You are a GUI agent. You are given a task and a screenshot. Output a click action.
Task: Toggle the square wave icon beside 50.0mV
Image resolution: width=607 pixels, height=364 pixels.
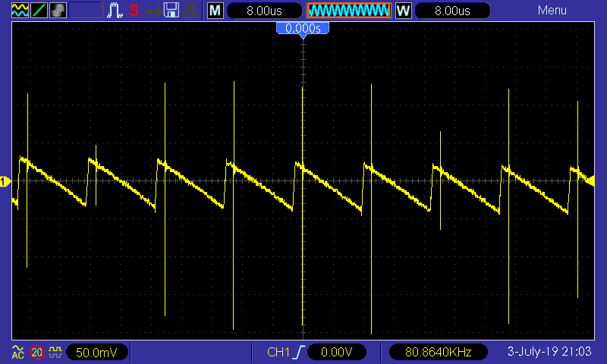tap(55, 352)
